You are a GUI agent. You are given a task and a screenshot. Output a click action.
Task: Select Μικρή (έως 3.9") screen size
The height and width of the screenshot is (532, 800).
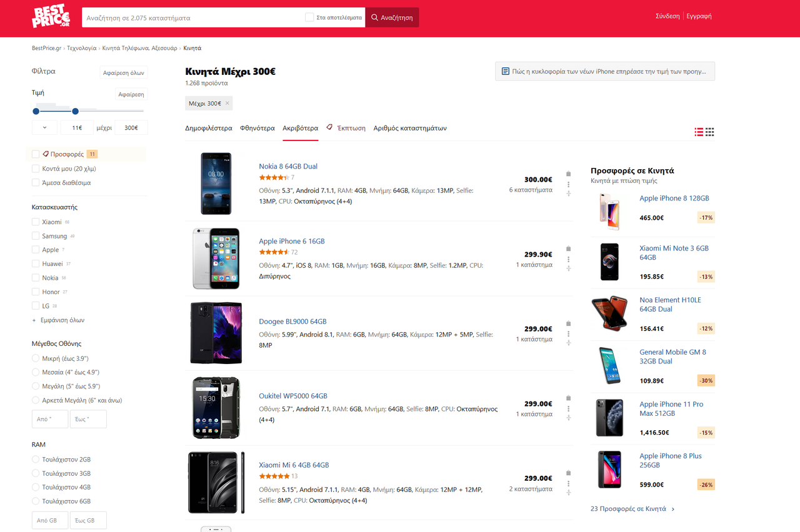point(36,358)
